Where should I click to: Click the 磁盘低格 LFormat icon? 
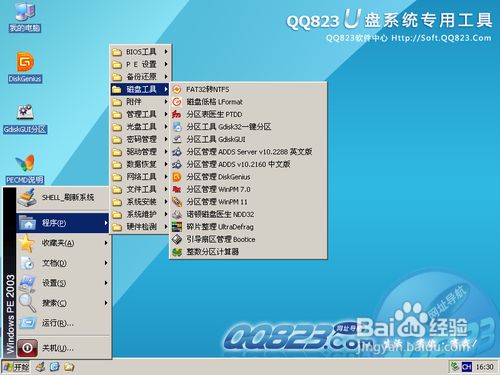pos(177,102)
